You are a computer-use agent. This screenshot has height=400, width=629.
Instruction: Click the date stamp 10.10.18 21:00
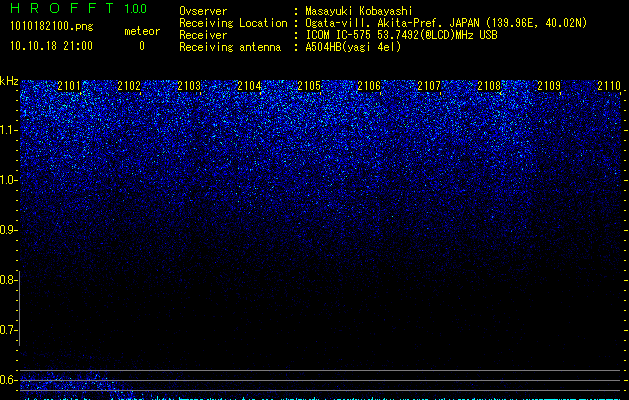click(51, 46)
